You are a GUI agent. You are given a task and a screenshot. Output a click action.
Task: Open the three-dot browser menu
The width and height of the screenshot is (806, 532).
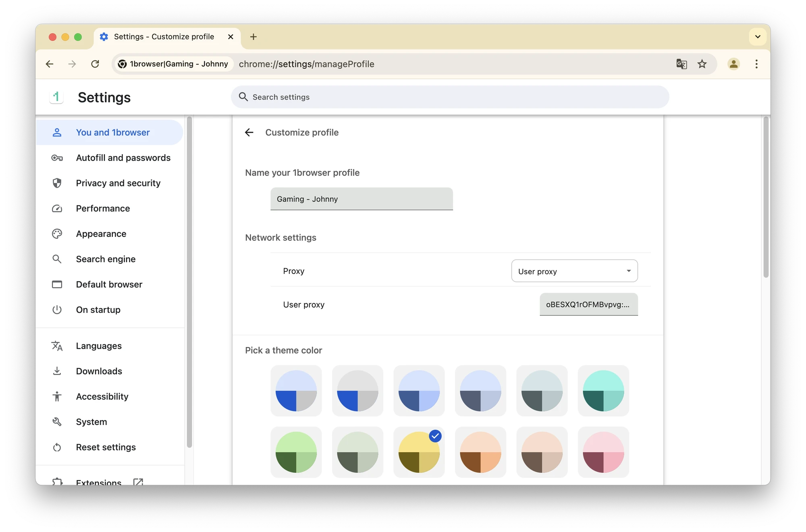[x=756, y=64]
